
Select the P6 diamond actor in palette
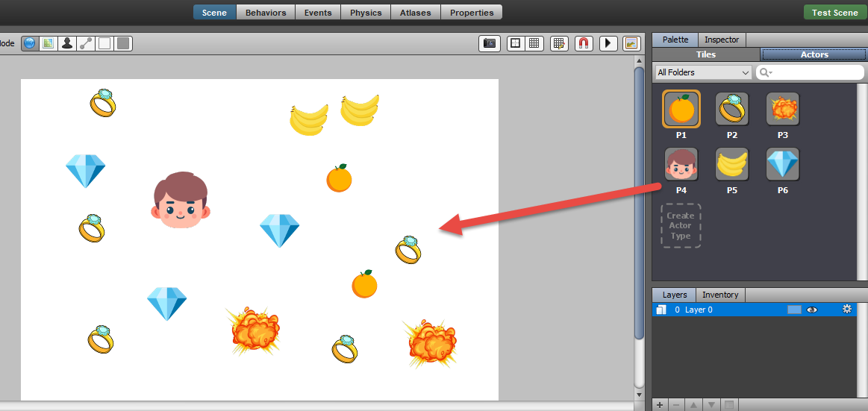[783, 164]
